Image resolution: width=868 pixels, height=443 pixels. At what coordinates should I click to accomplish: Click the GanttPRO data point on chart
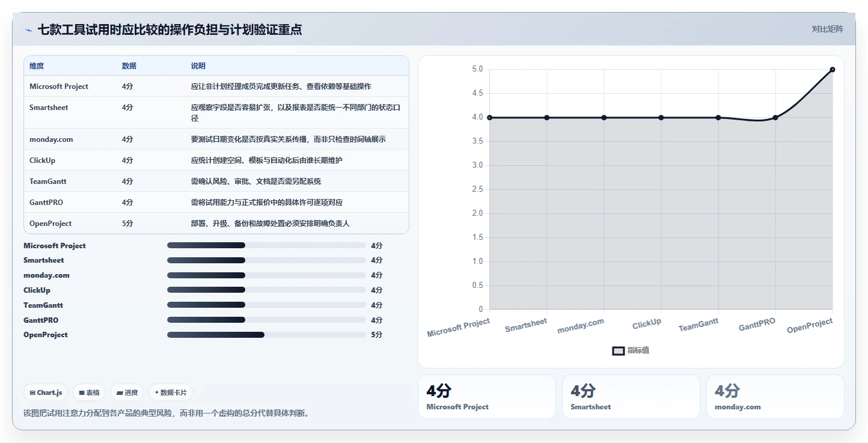tap(775, 118)
